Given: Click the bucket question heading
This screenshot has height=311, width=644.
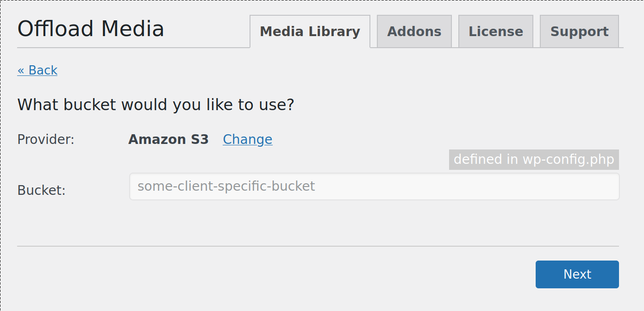Looking at the screenshot, I should click(x=156, y=105).
